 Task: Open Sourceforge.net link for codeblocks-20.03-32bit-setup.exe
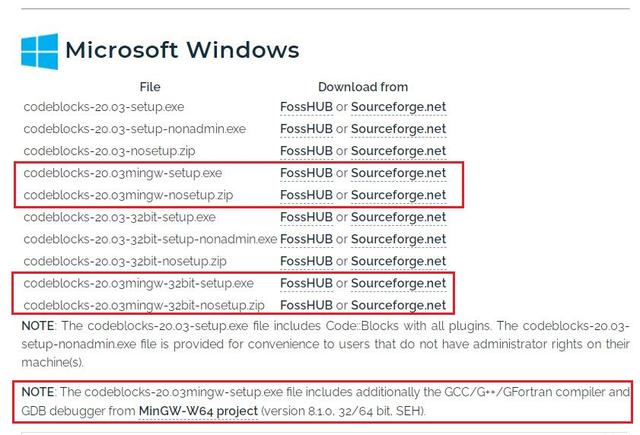[x=398, y=217]
